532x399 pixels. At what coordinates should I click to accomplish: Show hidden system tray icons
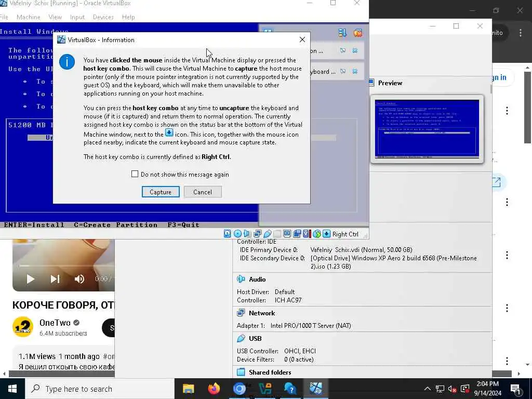427,389
